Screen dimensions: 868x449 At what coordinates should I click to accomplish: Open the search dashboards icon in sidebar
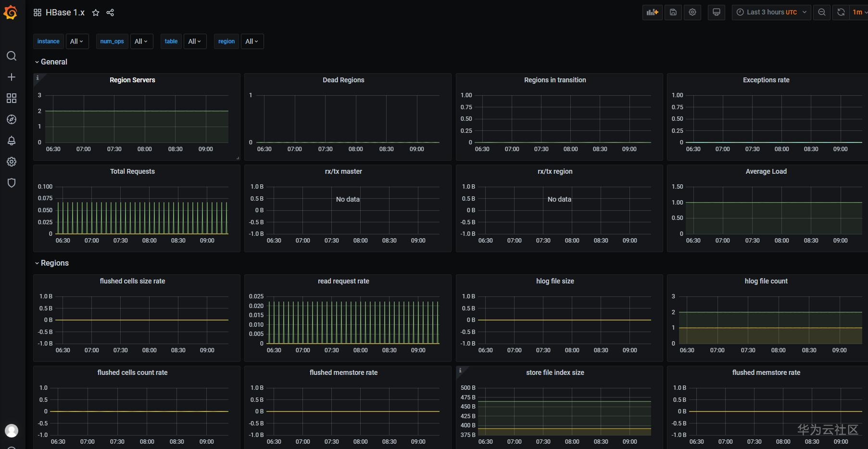tap(12, 56)
